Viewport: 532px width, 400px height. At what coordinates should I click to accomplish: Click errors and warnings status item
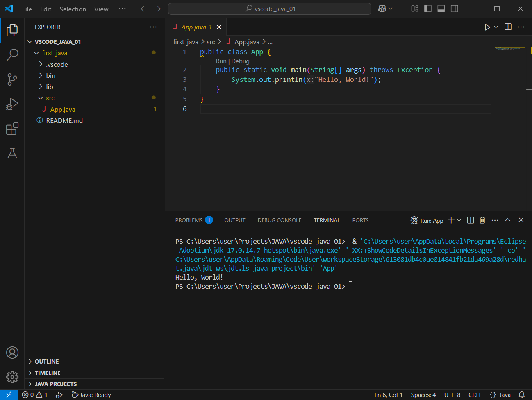[x=35, y=395]
